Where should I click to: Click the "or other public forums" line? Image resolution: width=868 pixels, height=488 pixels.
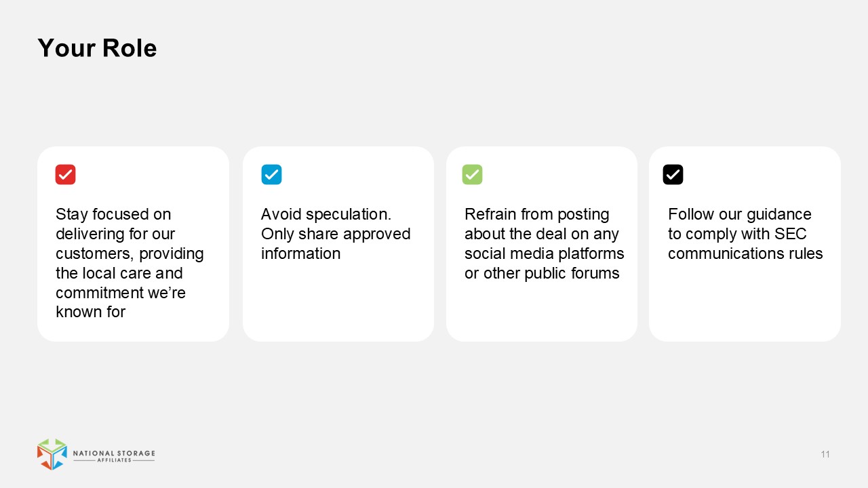[542, 273]
